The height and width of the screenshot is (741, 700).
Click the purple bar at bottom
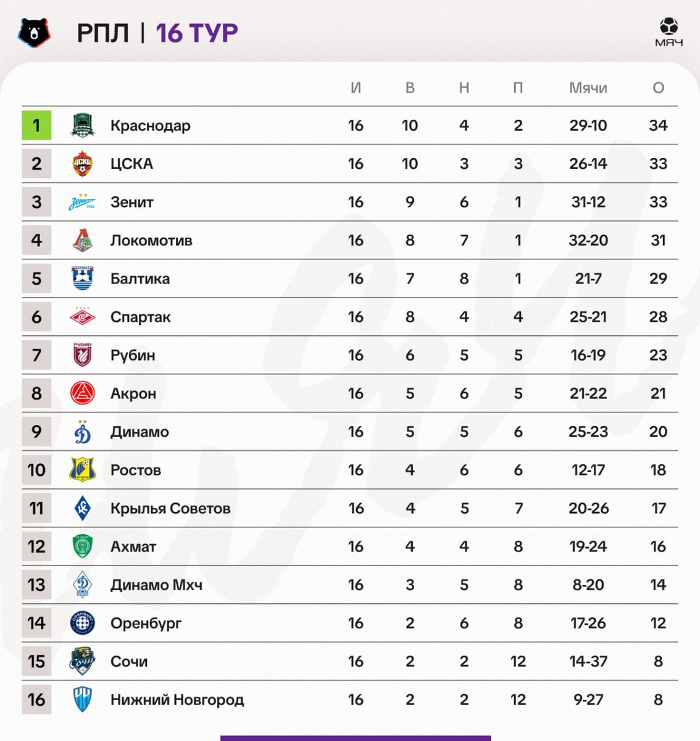[x=356, y=738]
